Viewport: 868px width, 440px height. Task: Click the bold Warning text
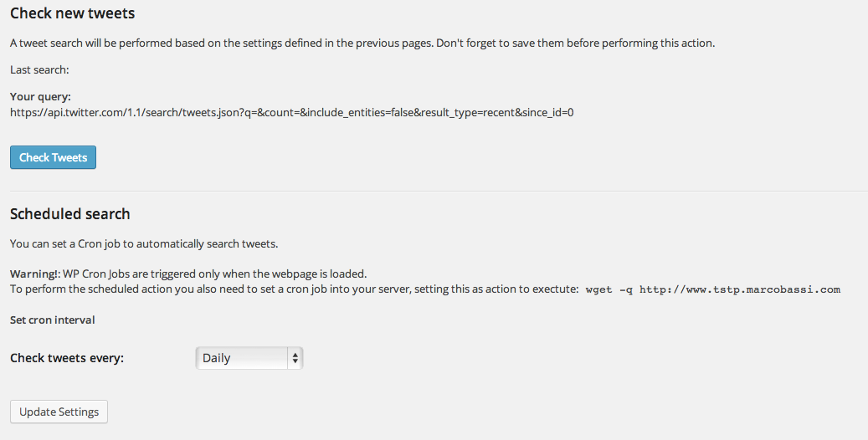tap(34, 274)
